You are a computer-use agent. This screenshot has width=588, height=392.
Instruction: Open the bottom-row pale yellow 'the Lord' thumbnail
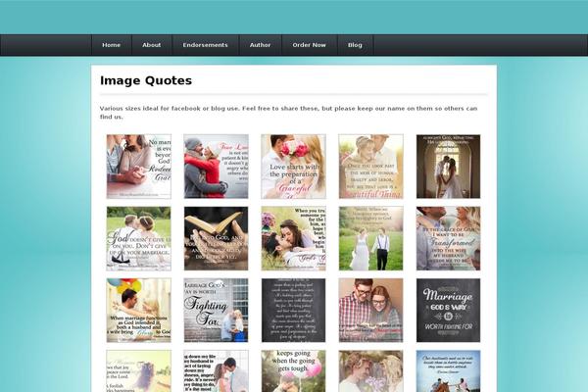(x=139, y=371)
